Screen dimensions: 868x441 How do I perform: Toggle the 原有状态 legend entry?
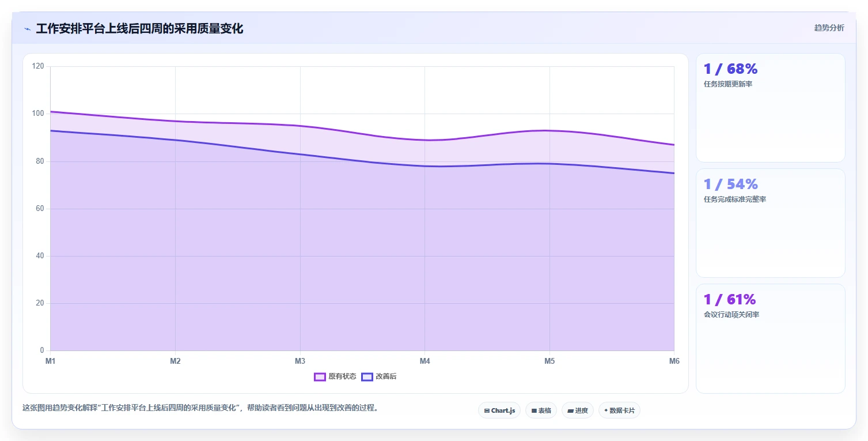(x=335, y=376)
